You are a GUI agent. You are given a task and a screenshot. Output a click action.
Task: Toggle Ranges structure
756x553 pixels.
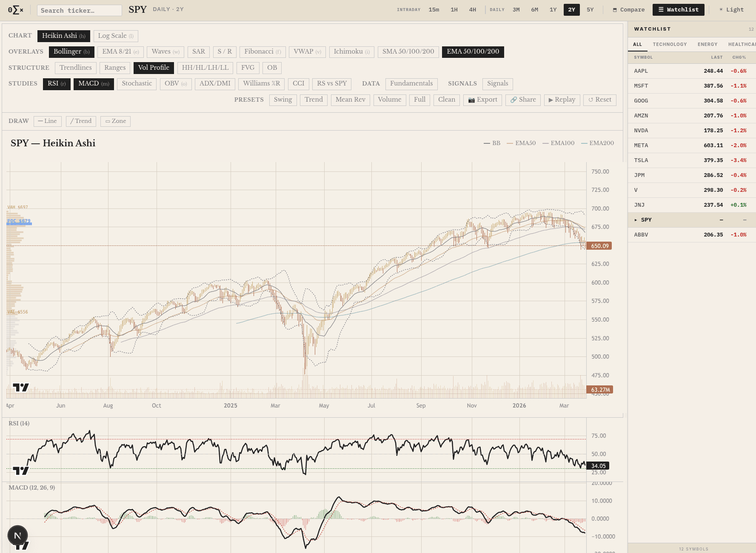point(115,68)
